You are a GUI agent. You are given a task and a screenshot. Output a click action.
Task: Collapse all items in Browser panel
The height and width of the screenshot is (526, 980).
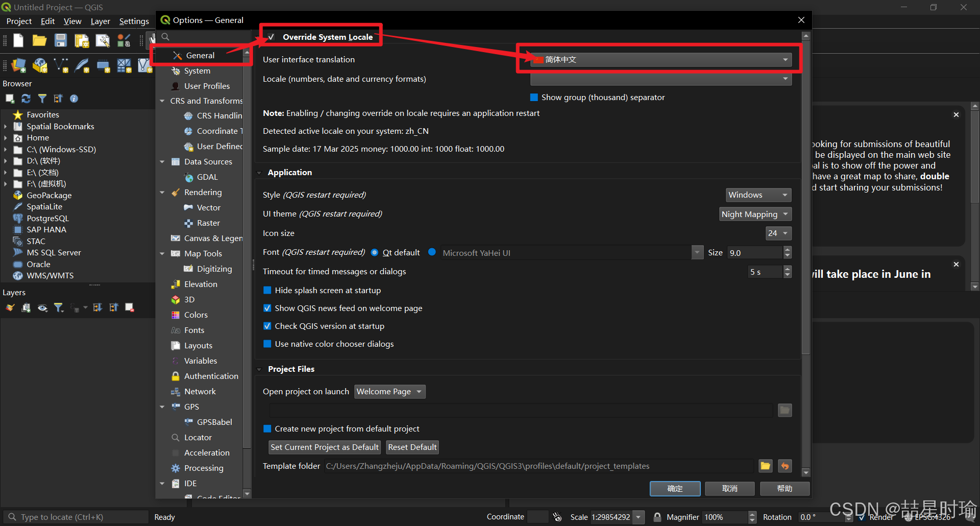58,99
